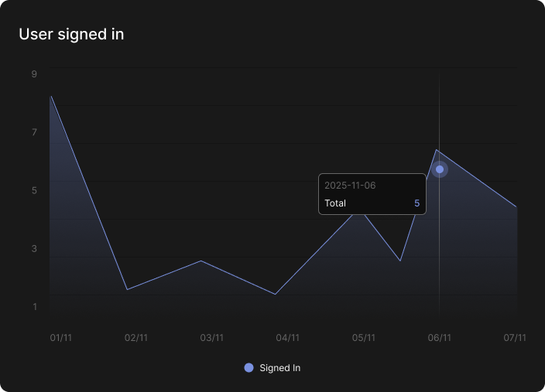Select the 04/11 date label
The width and height of the screenshot is (545, 392).
pyautogui.click(x=288, y=338)
